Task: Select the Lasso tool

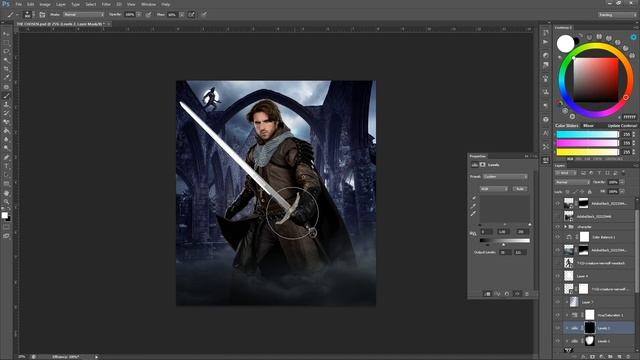Action: [x=6, y=52]
